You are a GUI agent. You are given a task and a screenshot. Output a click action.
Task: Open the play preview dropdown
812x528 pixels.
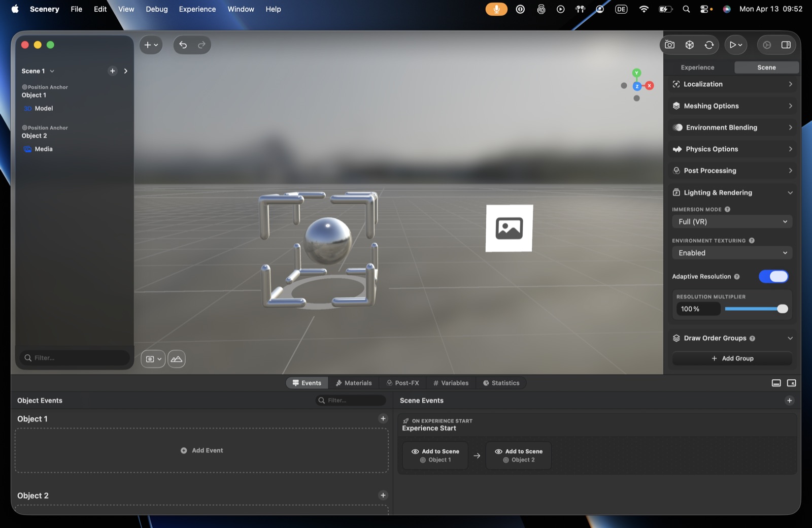tap(735, 45)
